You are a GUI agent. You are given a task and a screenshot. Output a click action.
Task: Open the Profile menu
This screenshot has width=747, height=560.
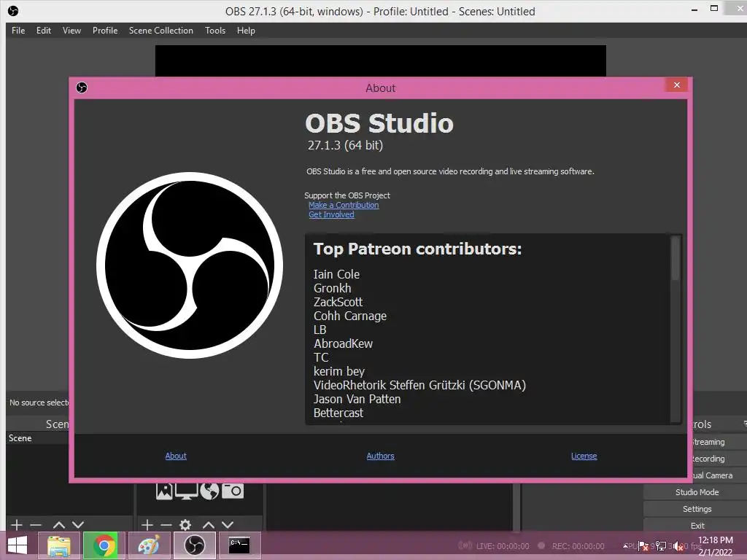point(105,31)
